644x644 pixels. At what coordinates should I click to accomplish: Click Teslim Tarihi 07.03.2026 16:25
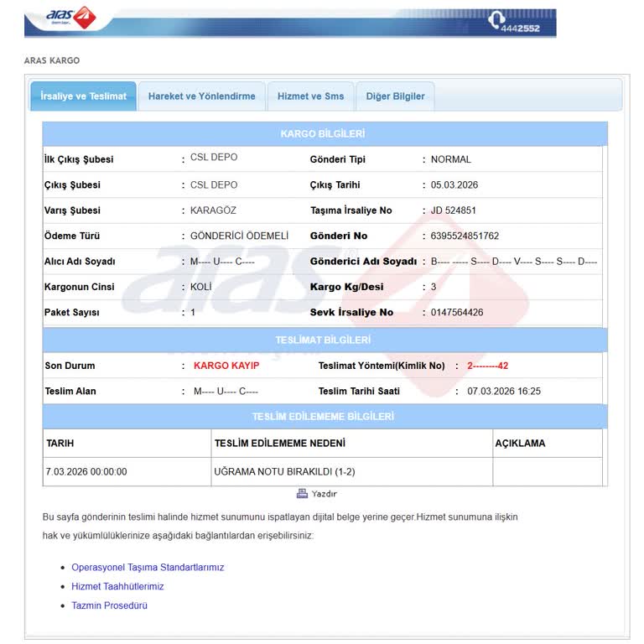[504, 391]
